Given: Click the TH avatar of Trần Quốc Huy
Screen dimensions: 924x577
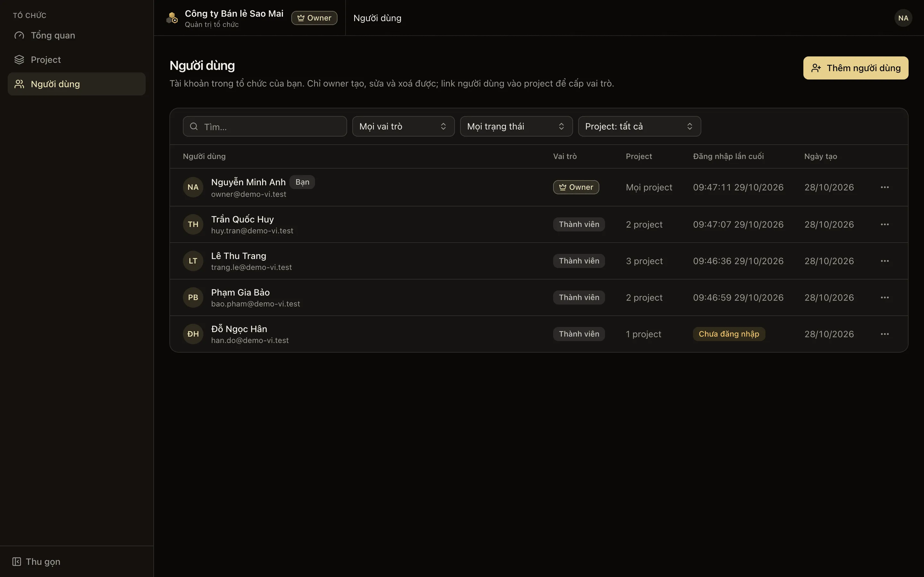Looking at the screenshot, I should coord(193,224).
